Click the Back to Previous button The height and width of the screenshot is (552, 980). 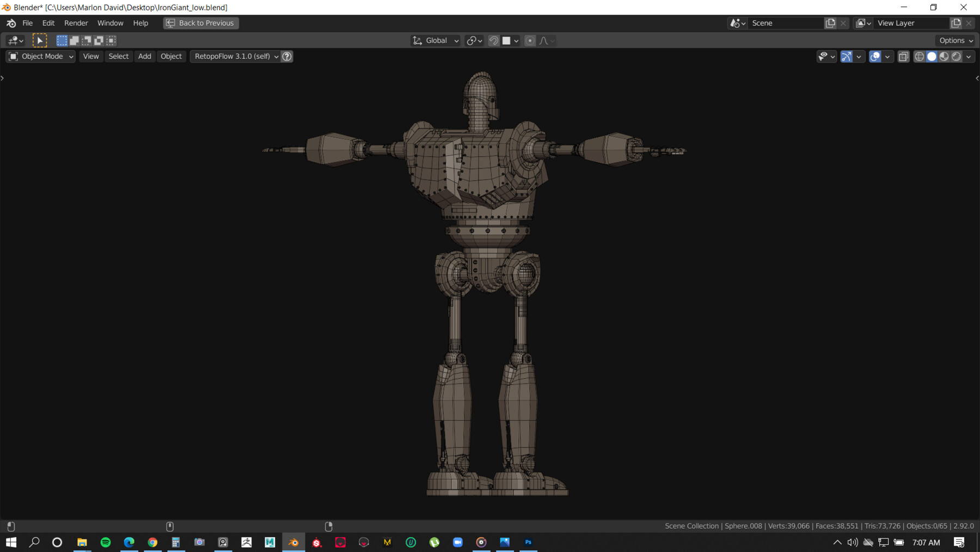click(201, 23)
